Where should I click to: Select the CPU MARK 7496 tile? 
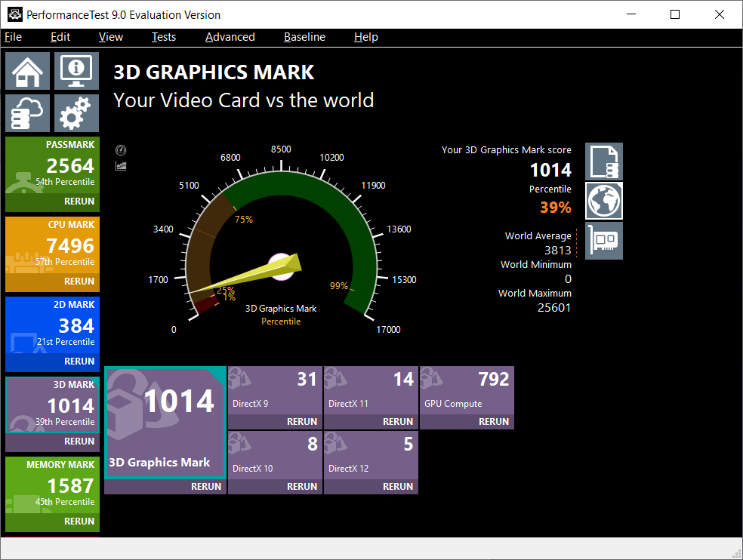tap(53, 245)
